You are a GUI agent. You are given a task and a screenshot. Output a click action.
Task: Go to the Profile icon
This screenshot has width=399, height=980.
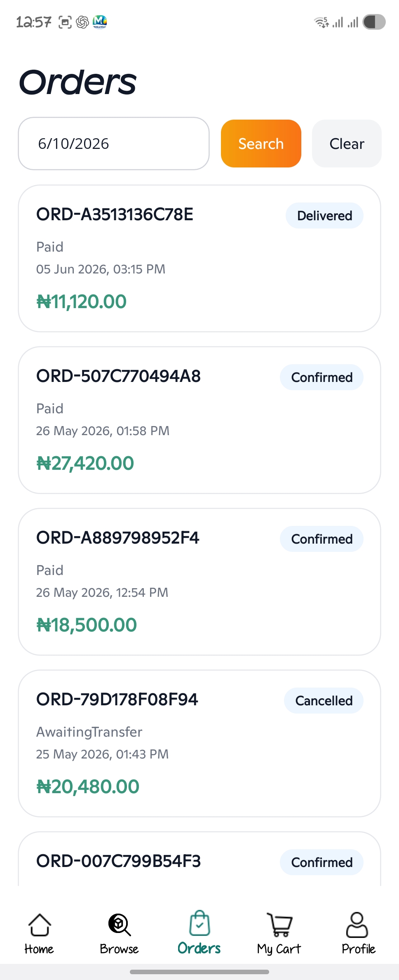pyautogui.click(x=357, y=924)
